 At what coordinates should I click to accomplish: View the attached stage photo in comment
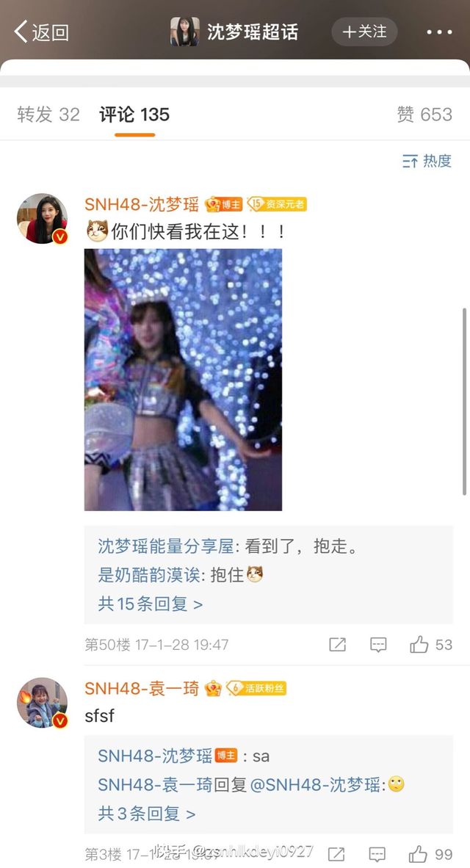[x=184, y=380]
